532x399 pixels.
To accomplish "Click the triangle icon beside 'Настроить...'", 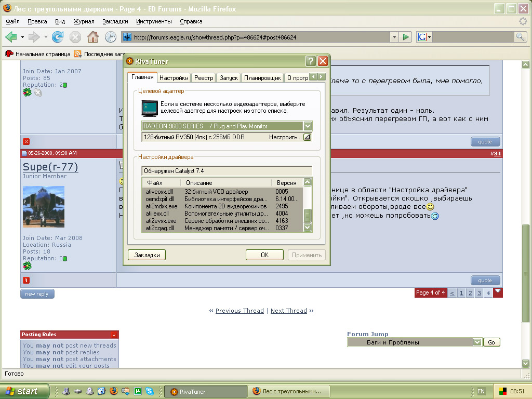I will (307, 137).
